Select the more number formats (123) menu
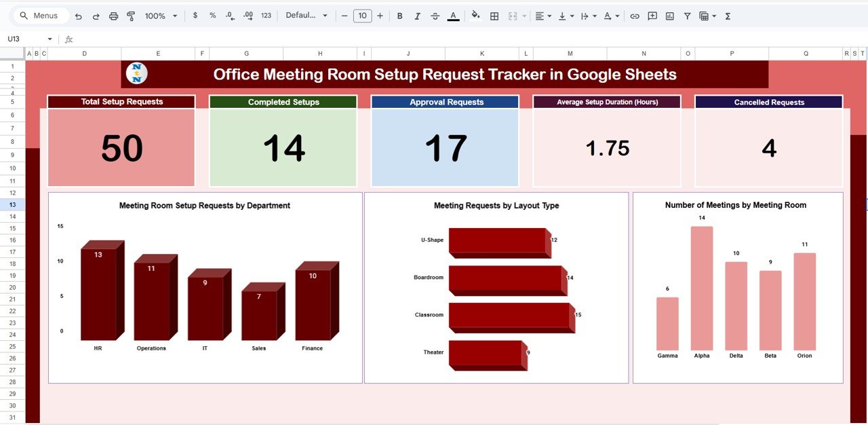868x425 pixels. click(266, 15)
